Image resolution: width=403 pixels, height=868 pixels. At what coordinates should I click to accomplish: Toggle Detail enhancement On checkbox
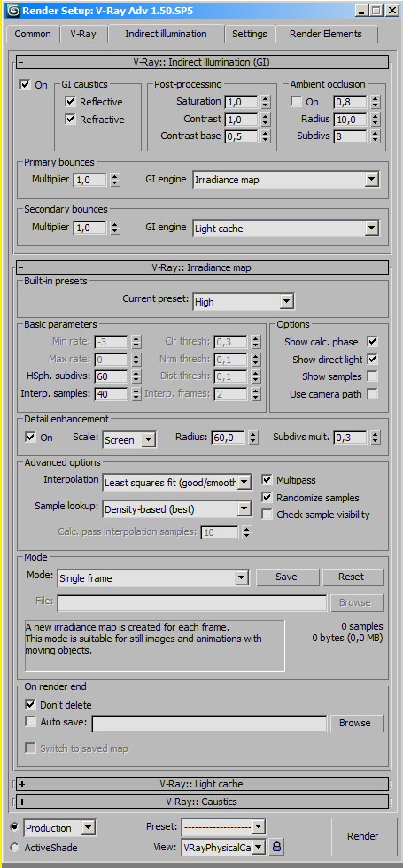[30, 437]
